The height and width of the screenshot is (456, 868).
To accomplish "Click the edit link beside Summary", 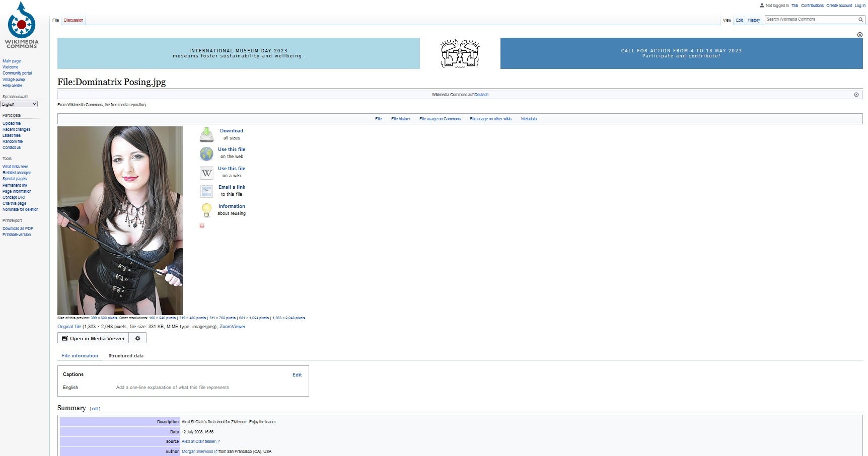I will [x=95, y=409].
